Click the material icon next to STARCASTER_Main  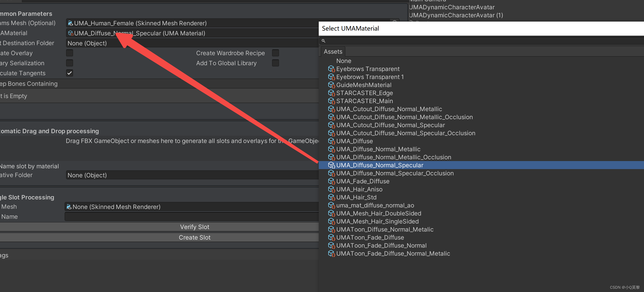pyautogui.click(x=332, y=101)
